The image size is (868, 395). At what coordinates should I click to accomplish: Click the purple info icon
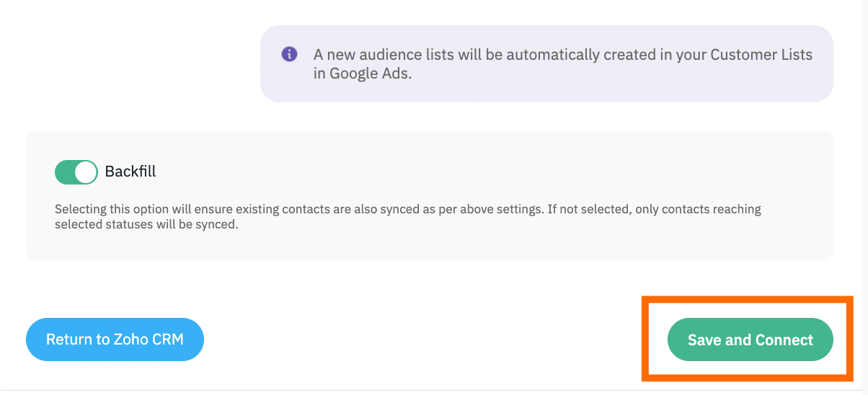[x=289, y=54]
